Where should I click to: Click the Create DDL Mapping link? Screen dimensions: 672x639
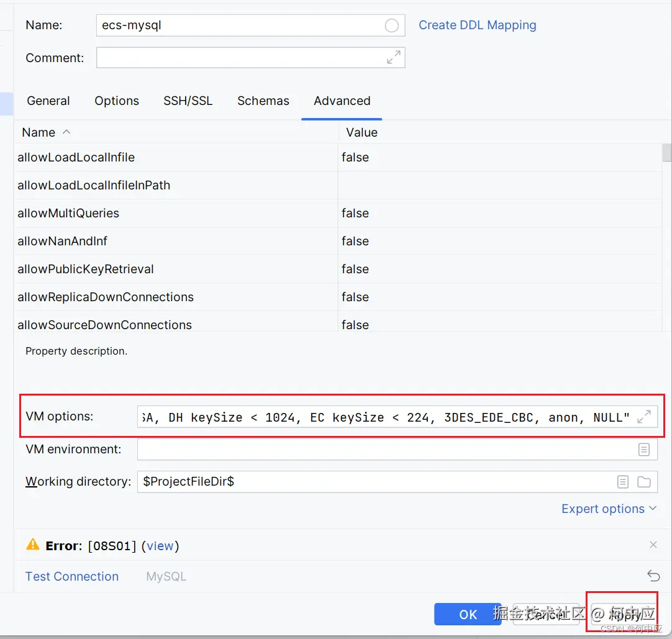[x=478, y=25]
